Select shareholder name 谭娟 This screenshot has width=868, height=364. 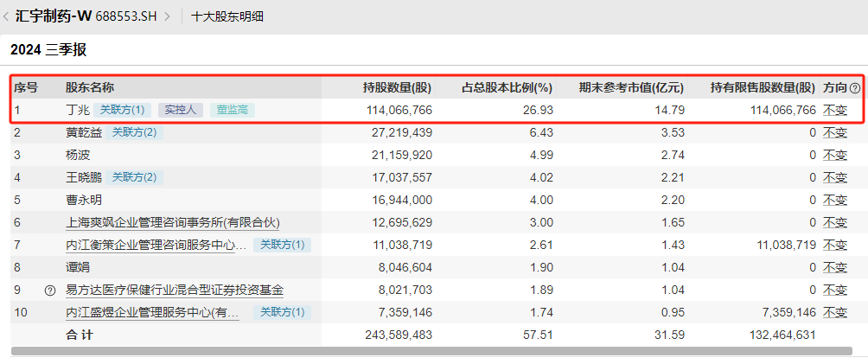click(78, 268)
